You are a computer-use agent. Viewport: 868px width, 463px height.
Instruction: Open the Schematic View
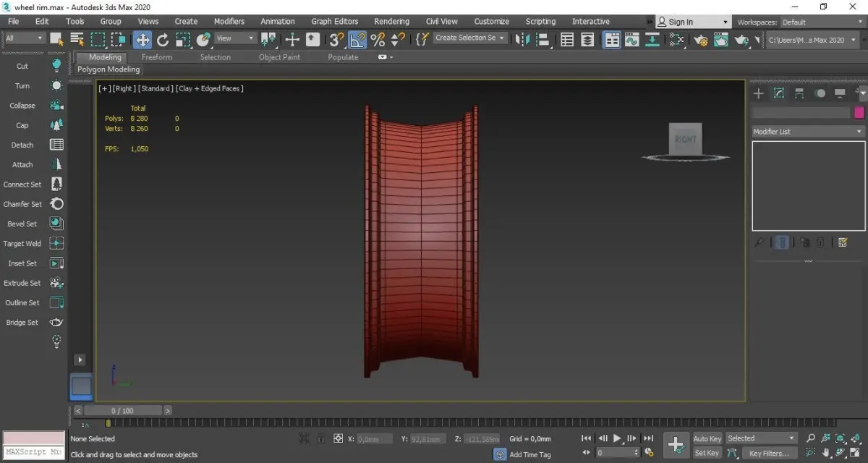pyautogui.click(x=677, y=39)
